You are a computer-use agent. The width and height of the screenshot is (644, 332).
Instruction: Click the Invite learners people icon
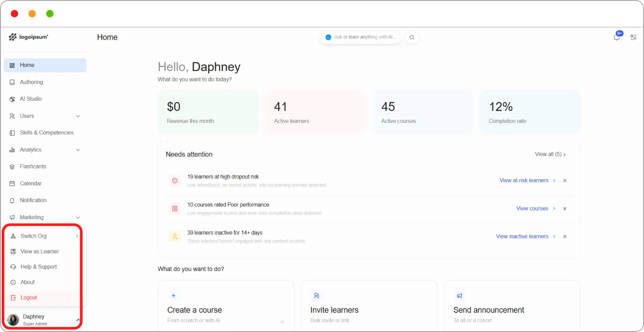[316, 295]
